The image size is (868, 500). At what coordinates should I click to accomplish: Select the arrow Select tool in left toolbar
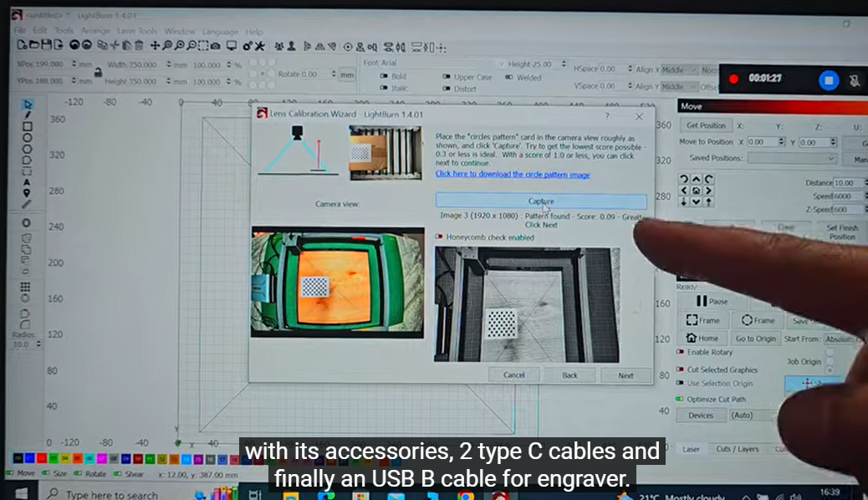pyautogui.click(x=28, y=105)
